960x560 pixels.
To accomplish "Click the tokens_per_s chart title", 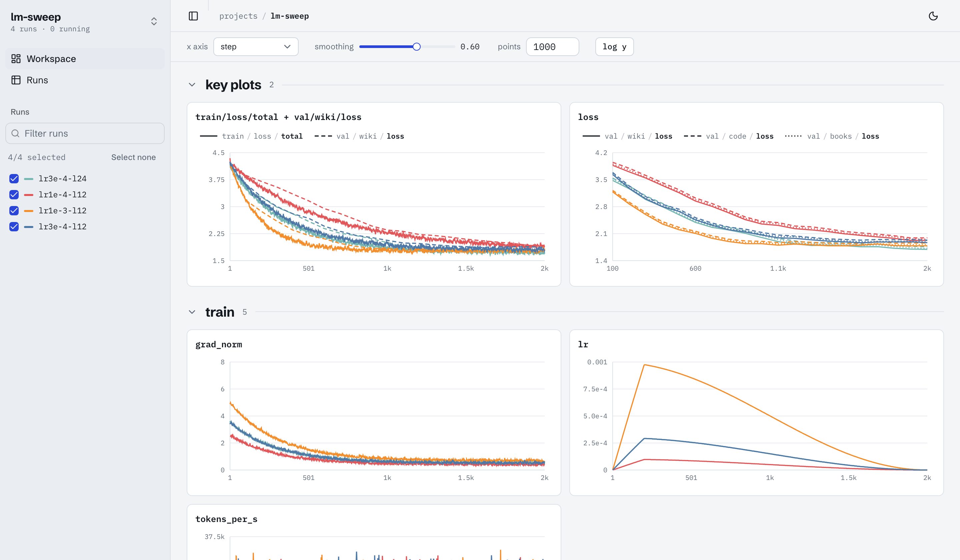I will [226, 519].
